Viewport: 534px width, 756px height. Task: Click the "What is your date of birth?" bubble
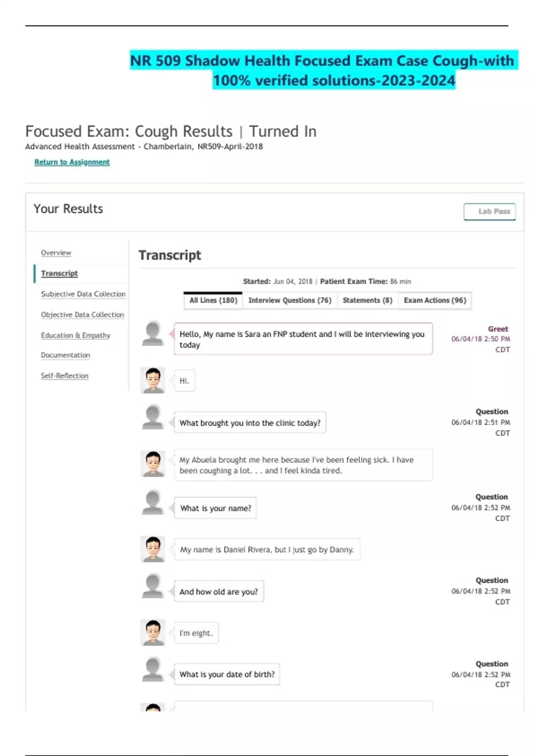(227, 674)
